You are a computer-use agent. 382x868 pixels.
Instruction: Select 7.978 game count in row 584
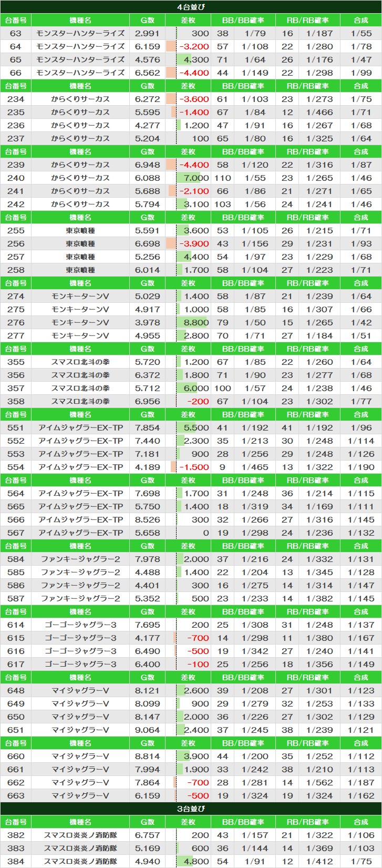[147, 559]
